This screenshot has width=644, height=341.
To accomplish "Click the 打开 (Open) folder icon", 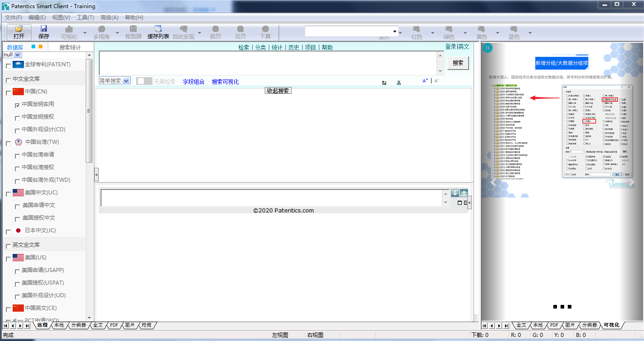I will click(19, 29).
